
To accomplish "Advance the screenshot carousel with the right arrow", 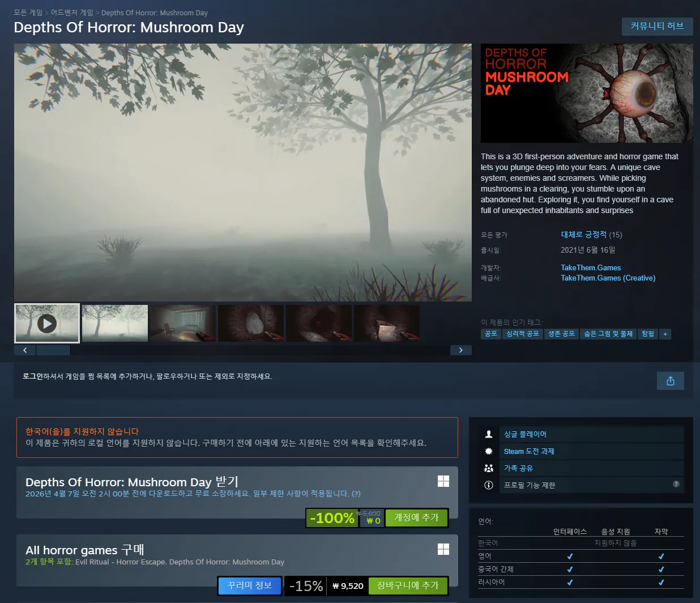I will (461, 350).
